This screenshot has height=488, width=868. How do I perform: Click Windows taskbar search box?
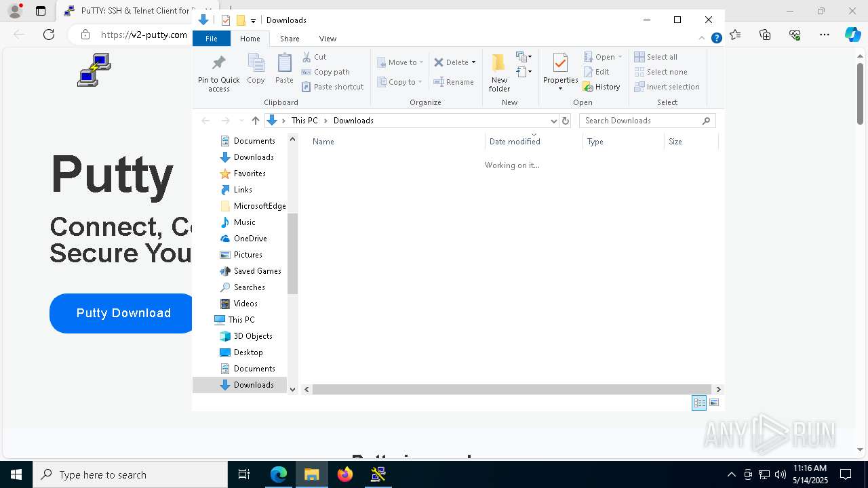pos(130,474)
